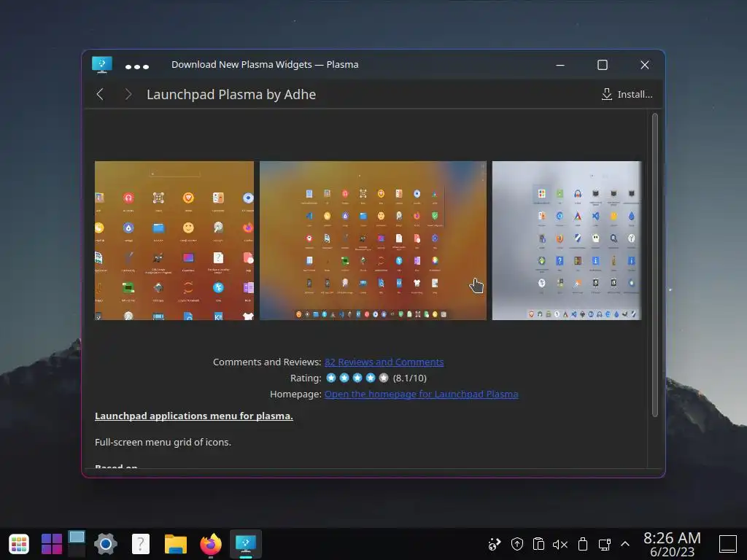This screenshot has width=747, height=560.
Task: Click the title 'Launchpad Plasma by Adhe'
Action: (231, 94)
